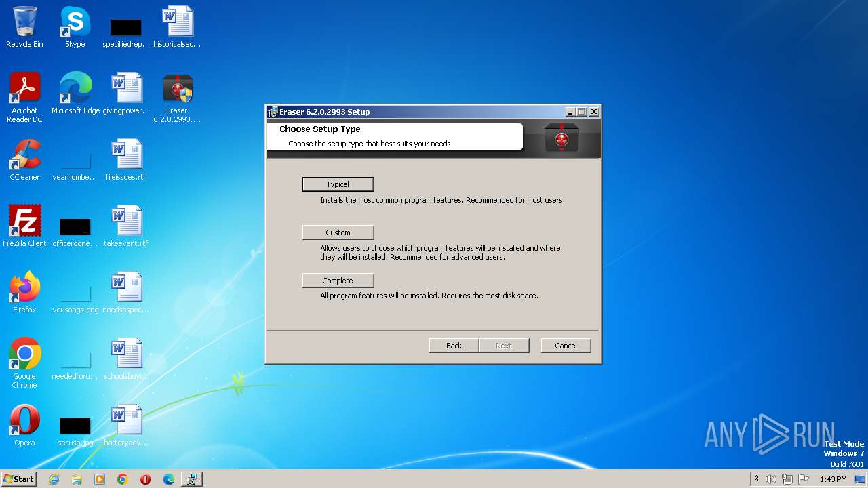The width and height of the screenshot is (868, 488).
Task: Select the schoolsbuyi... document icon
Action: (x=126, y=360)
